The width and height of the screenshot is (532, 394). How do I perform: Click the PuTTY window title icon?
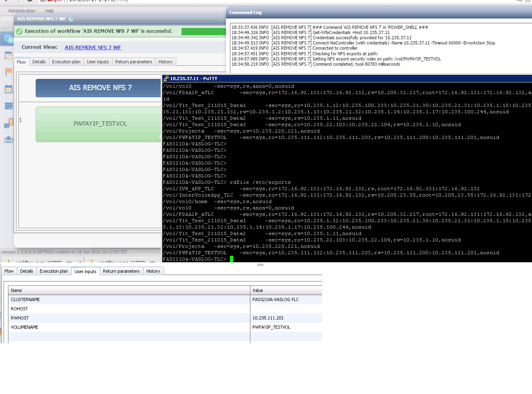166,78
